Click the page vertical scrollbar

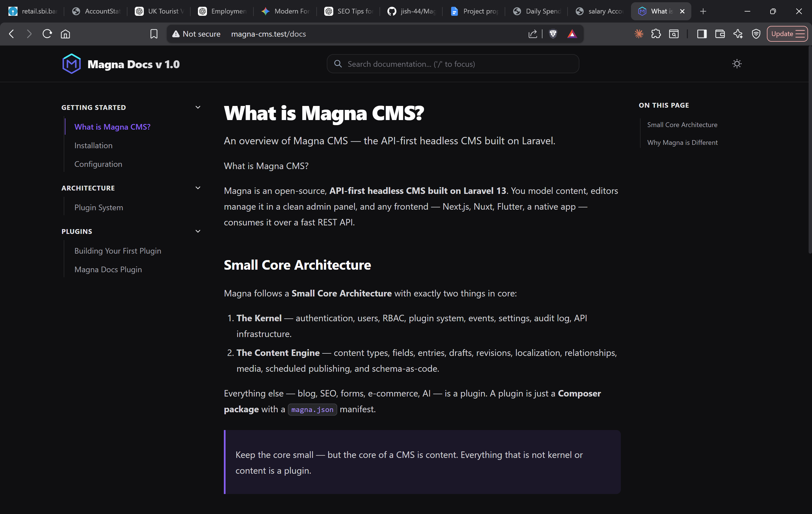(810, 150)
